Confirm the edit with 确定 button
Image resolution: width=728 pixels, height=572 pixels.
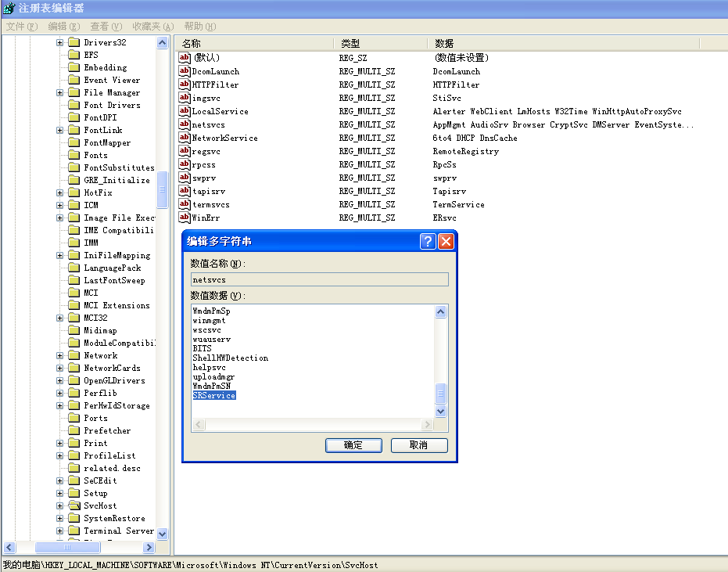pyautogui.click(x=353, y=445)
